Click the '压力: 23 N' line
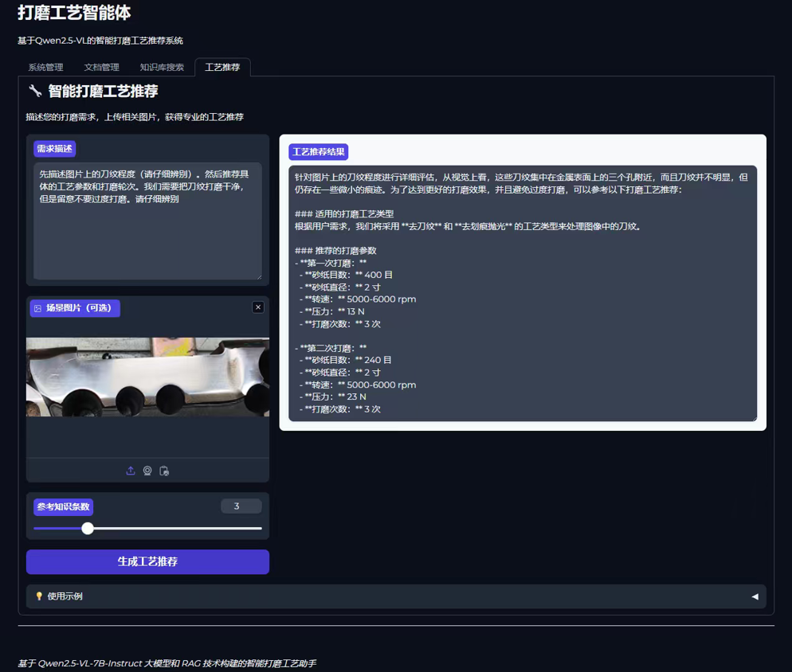Viewport: 792px width, 672px height. pyautogui.click(x=332, y=397)
